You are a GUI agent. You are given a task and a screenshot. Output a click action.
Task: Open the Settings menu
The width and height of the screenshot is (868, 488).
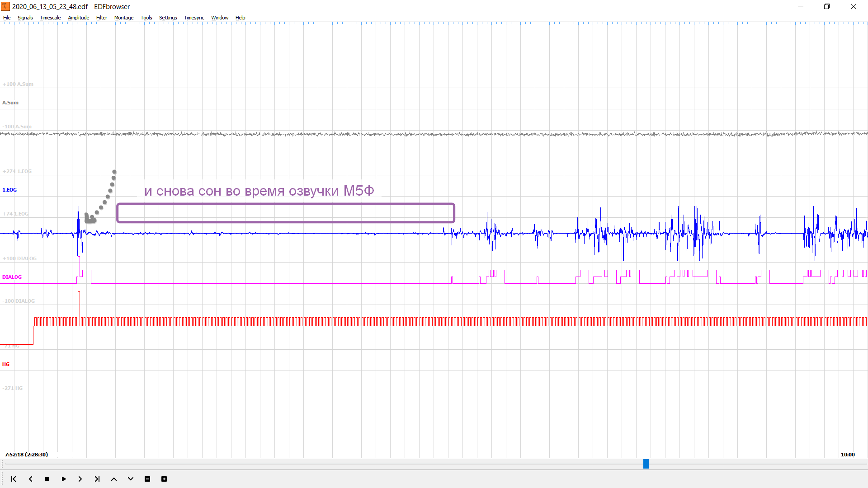[168, 18]
